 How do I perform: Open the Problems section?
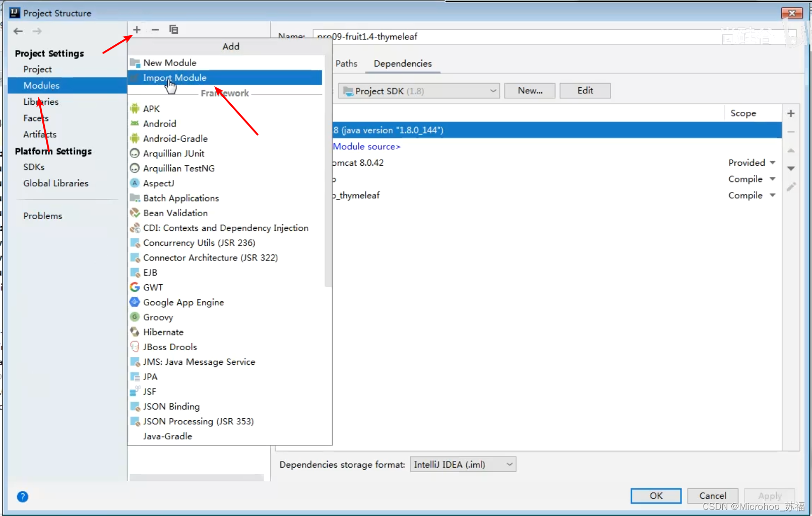[43, 216]
